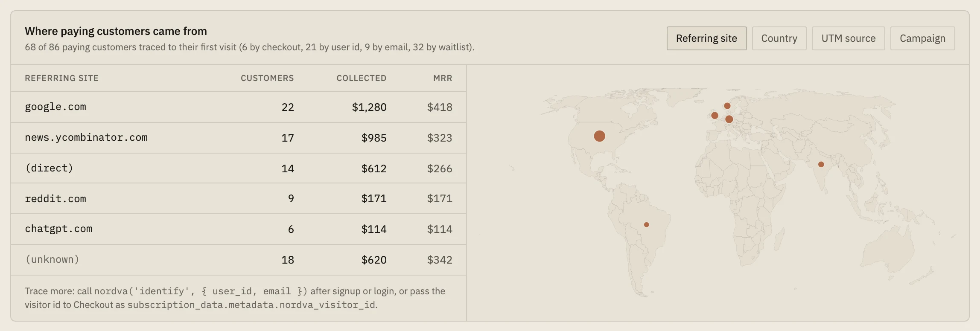980x331 pixels.
Task: Click the 14 customers cell for (direct)
Action: (x=288, y=168)
